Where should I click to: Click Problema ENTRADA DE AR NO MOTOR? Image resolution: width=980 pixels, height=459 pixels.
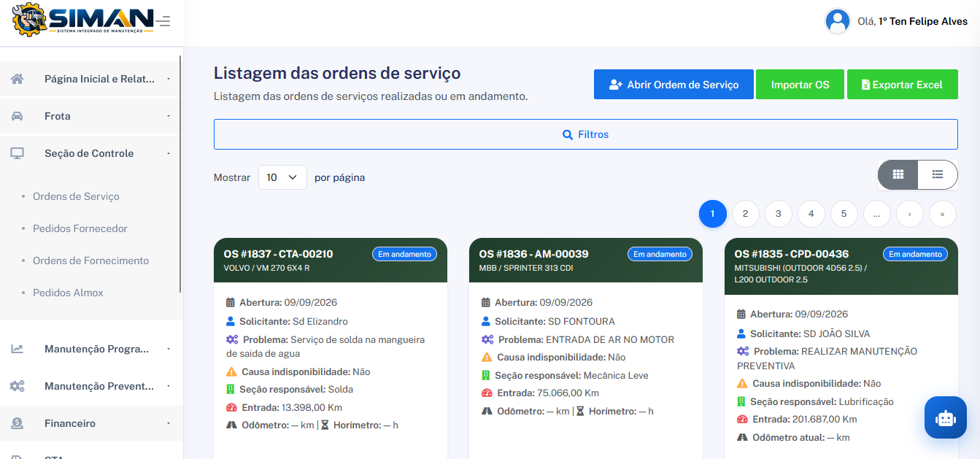coord(586,339)
